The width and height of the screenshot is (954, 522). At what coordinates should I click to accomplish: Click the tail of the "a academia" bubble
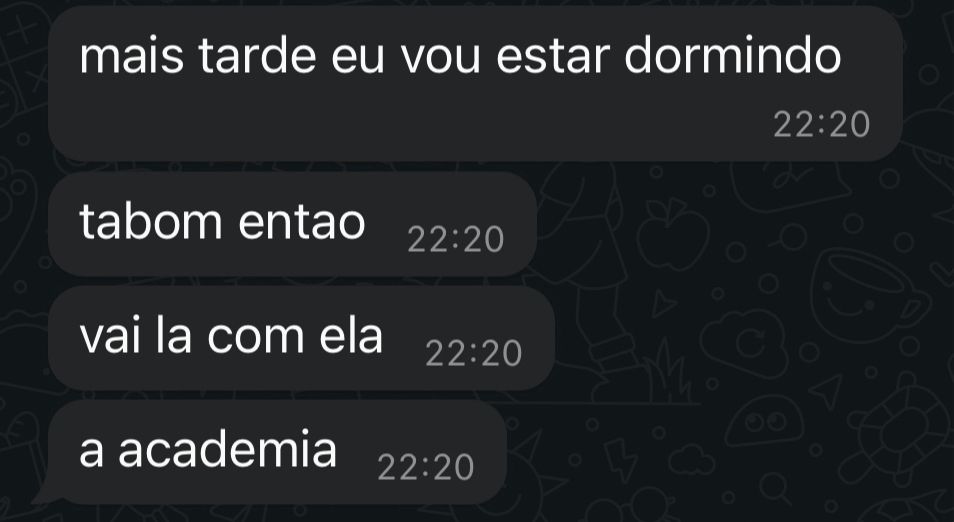point(49,492)
